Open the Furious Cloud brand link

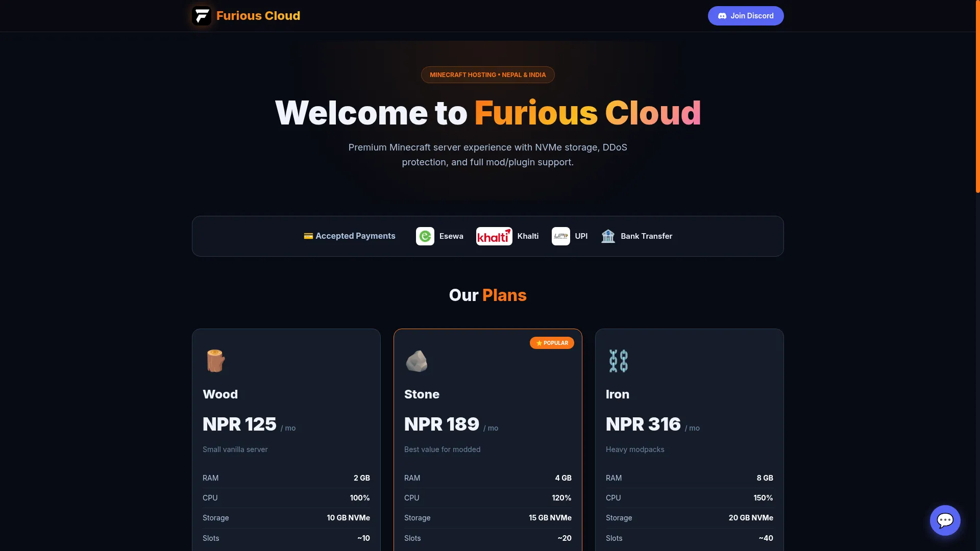[x=246, y=16]
